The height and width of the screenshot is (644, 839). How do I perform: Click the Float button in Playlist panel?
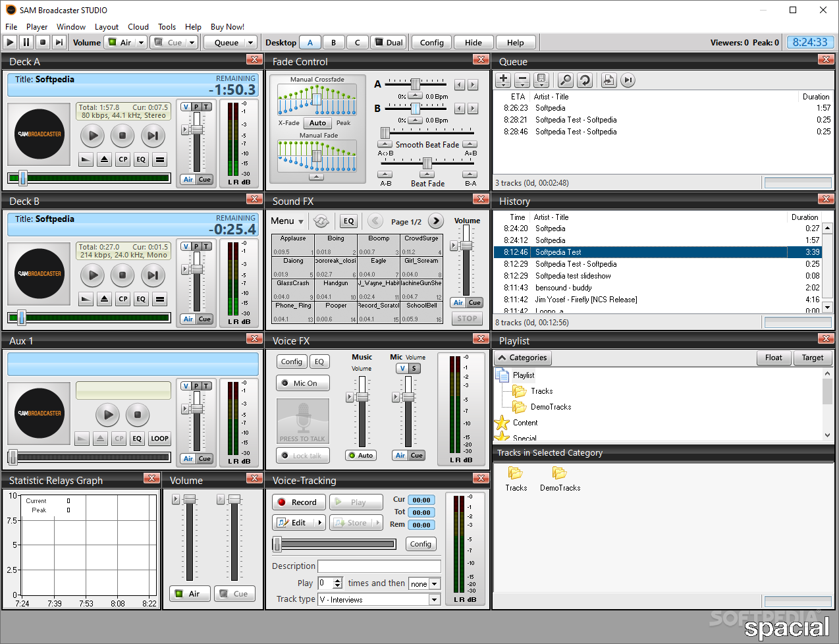(773, 358)
